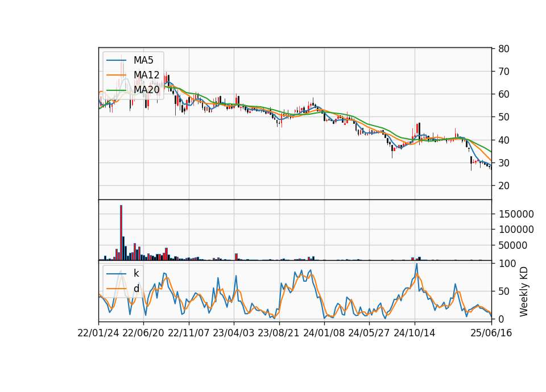
Task: Click the green MA20 legend line sample
Action: coord(116,90)
